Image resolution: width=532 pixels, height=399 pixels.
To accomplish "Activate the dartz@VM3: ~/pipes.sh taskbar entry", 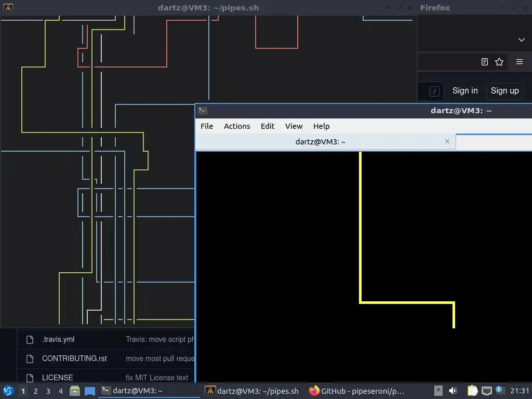I will click(253, 391).
